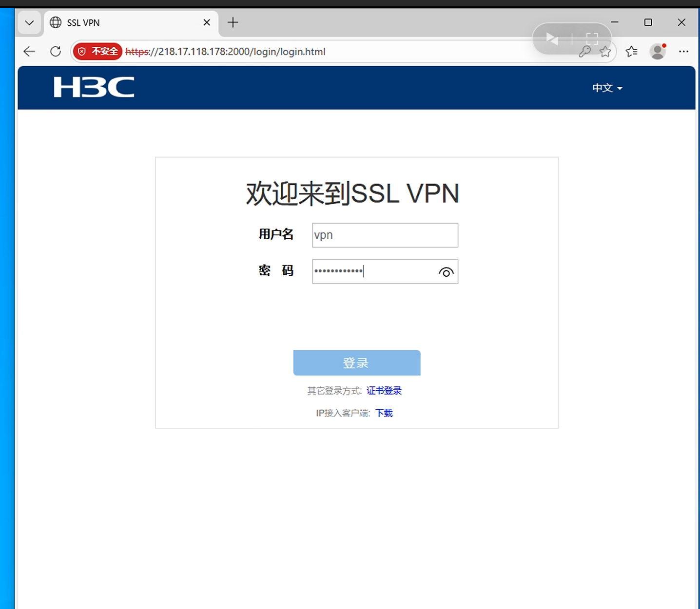Open the tab search chevron dropdown
The height and width of the screenshot is (609, 700).
pyautogui.click(x=29, y=22)
